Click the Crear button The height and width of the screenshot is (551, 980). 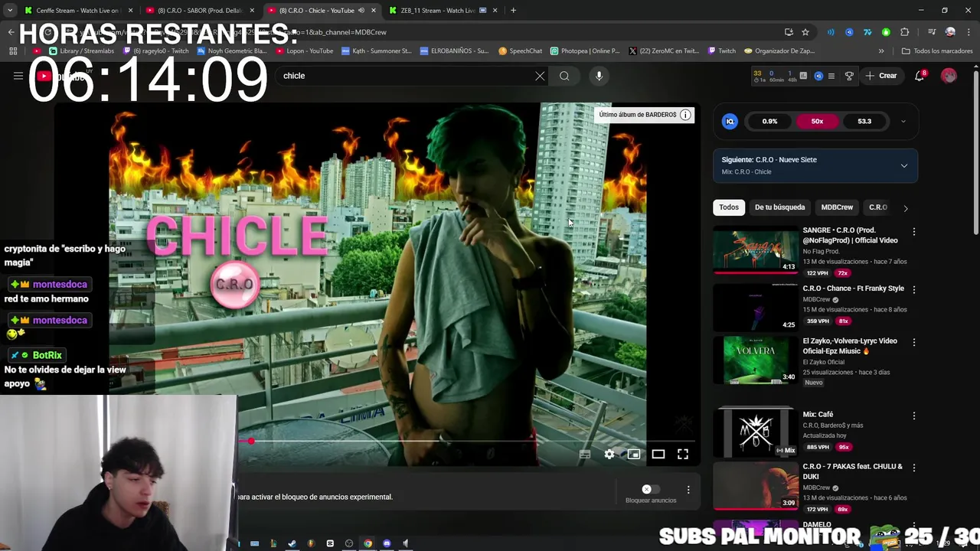[881, 76]
